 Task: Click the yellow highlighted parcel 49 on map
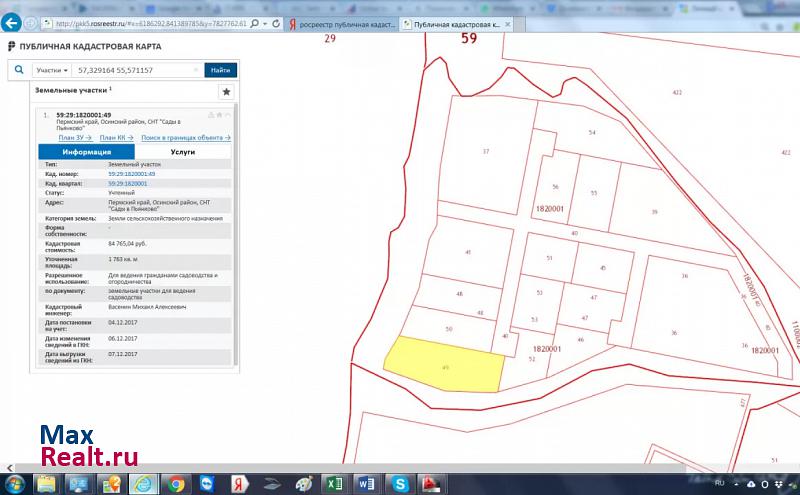click(x=445, y=364)
